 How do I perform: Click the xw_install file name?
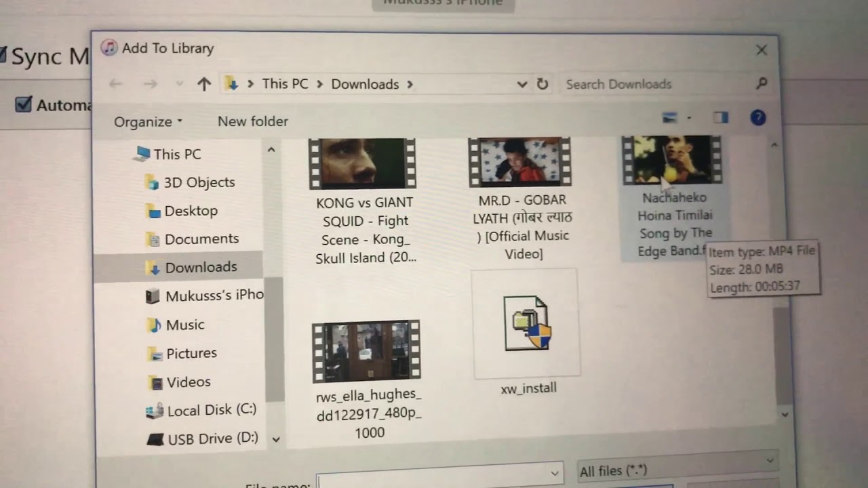[529, 388]
